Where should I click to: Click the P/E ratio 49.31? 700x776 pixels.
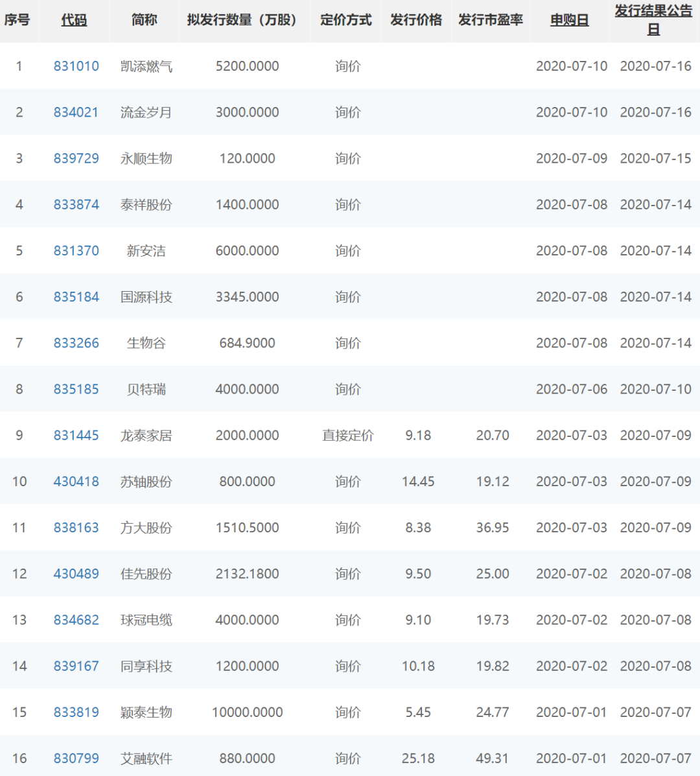pos(493,758)
